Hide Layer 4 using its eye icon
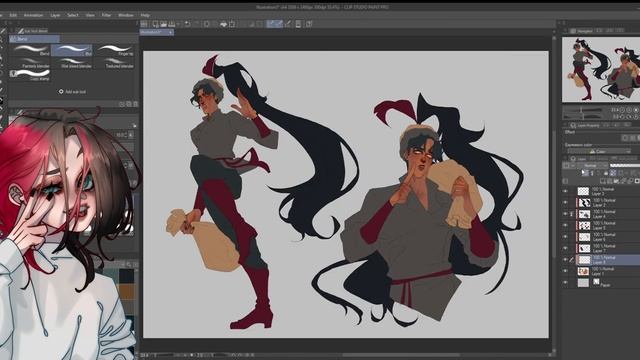 [x=565, y=214]
